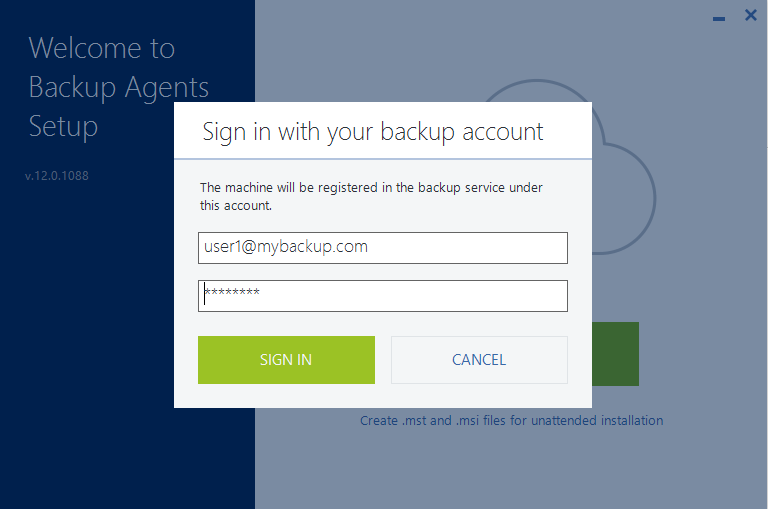
Task: Click the 'machine will be registered' description text
Action: coord(371,196)
